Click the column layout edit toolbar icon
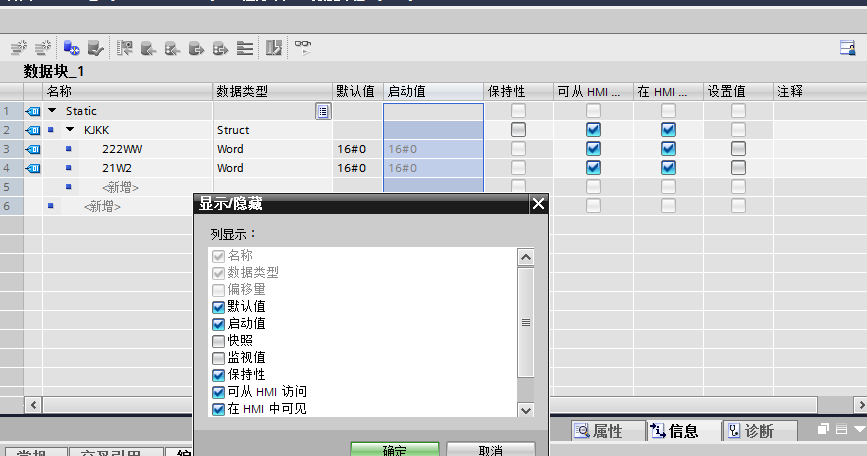 click(x=274, y=48)
